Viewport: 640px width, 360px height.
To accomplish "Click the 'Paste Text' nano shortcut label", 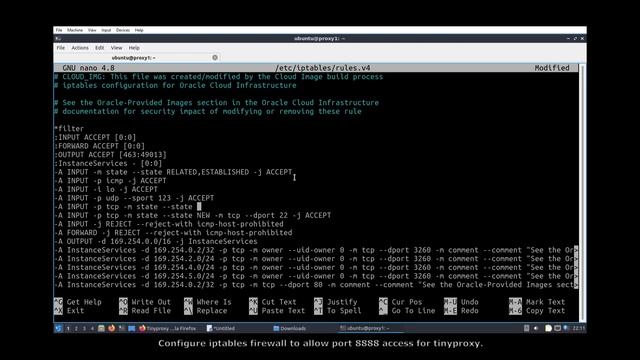I will point(283,311).
